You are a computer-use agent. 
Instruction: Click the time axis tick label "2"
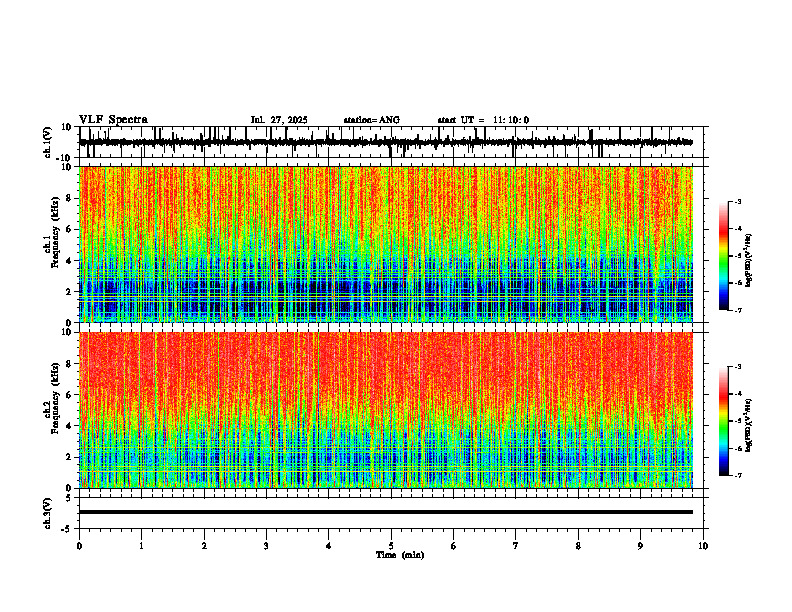[204, 546]
